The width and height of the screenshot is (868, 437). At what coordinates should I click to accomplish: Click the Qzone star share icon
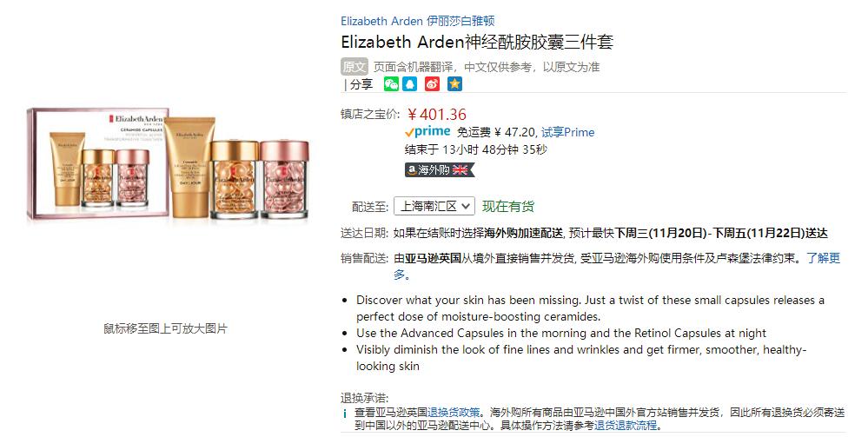tap(454, 83)
